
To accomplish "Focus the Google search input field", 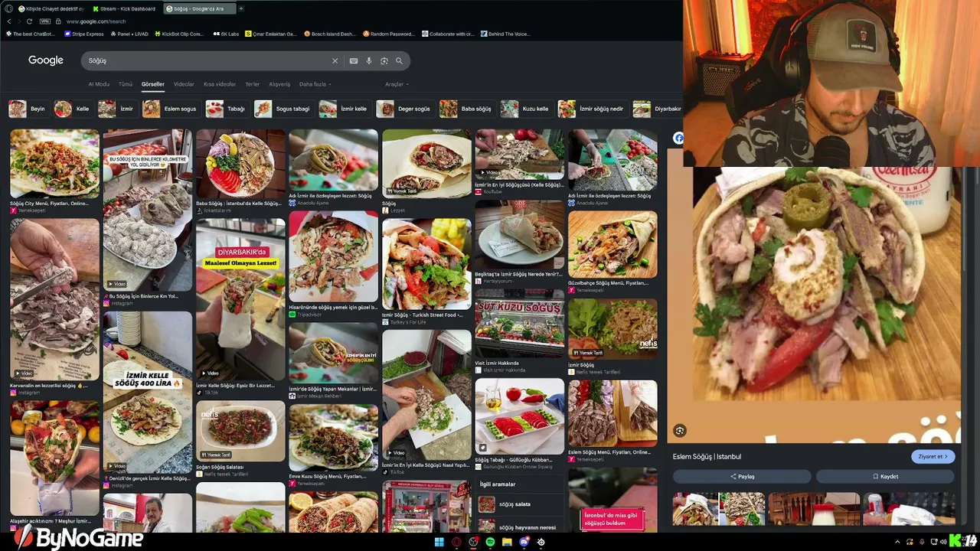I will click(x=207, y=60).
